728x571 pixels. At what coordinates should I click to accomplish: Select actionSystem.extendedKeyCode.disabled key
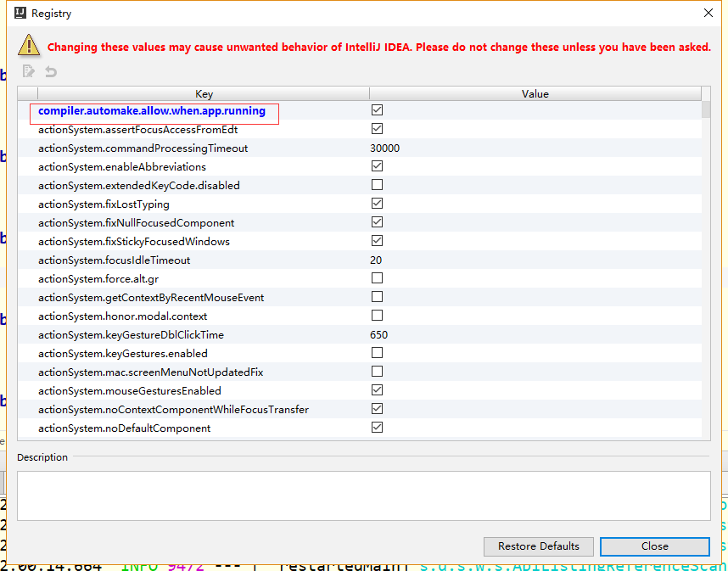pos(139,185)
